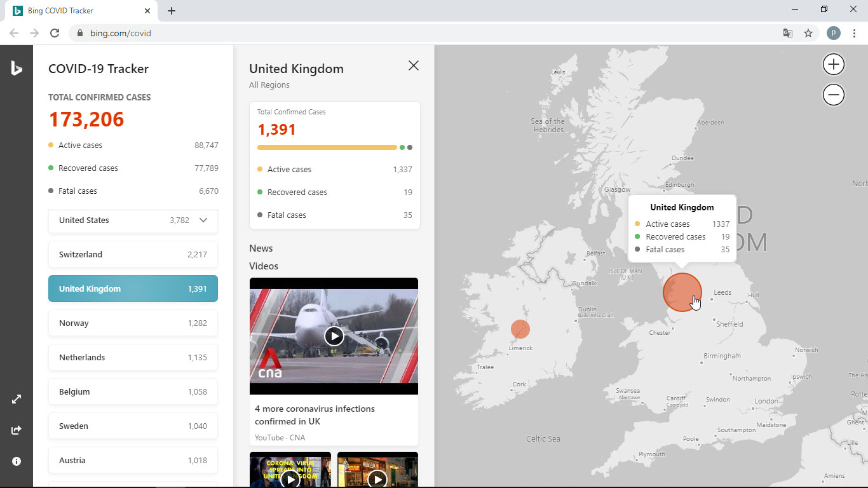Click the global Active cases 88,747 row
Image resolution: width=868 pixels, height=488 pixels.
click(x=133, y=146)
